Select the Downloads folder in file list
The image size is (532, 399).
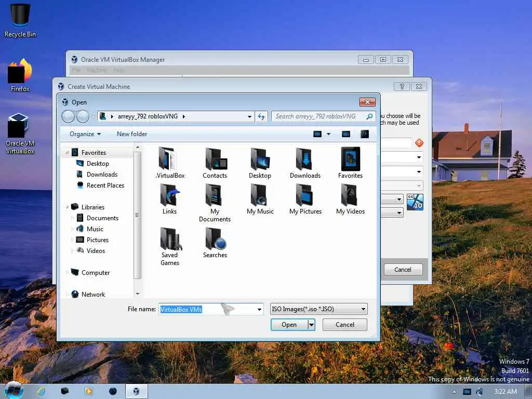pyautogui.click(x=305, y=163)
